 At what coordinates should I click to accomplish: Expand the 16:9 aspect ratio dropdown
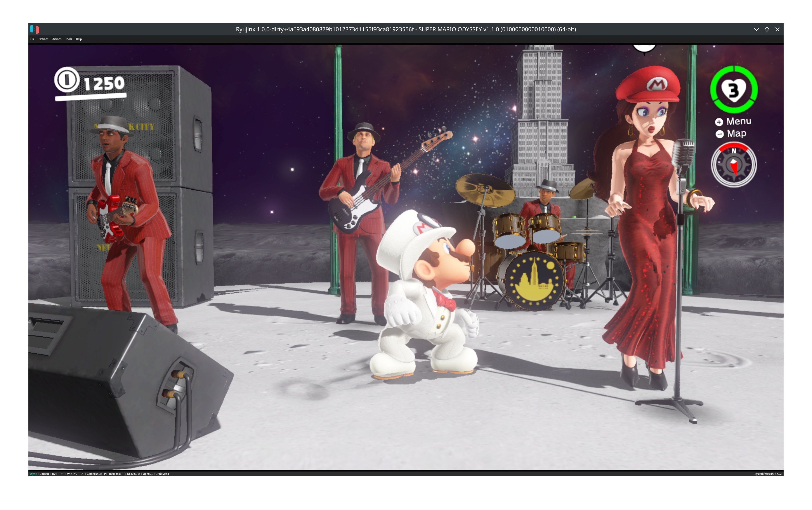pos(57,474)
